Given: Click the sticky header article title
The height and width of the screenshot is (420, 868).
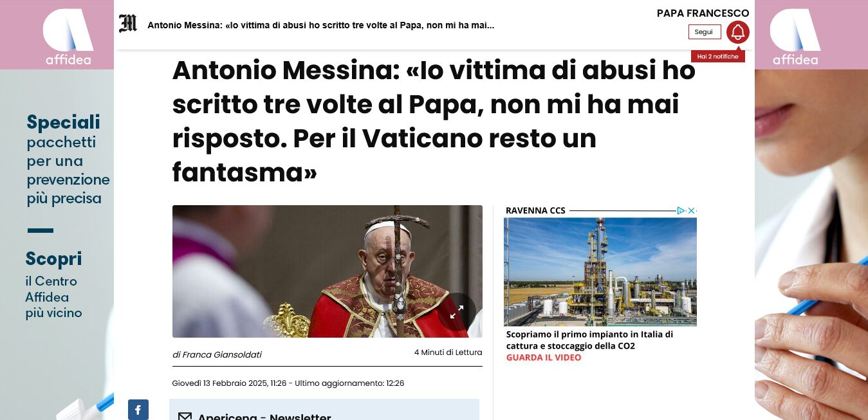Looking at the screenshot, I should click(x=321, y=26).
